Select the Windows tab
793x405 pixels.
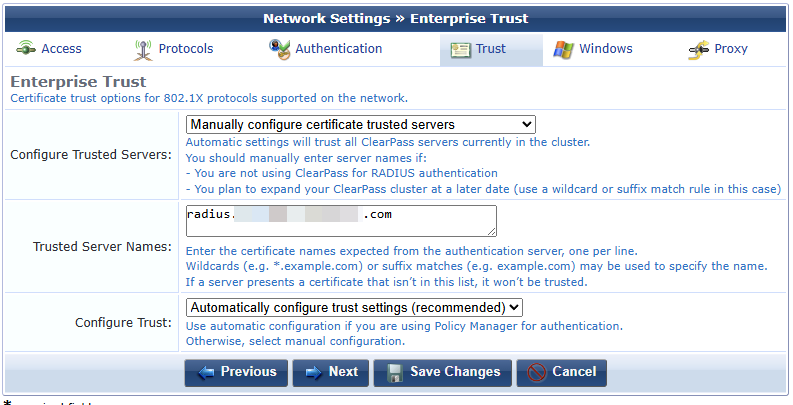coord(605,49)
